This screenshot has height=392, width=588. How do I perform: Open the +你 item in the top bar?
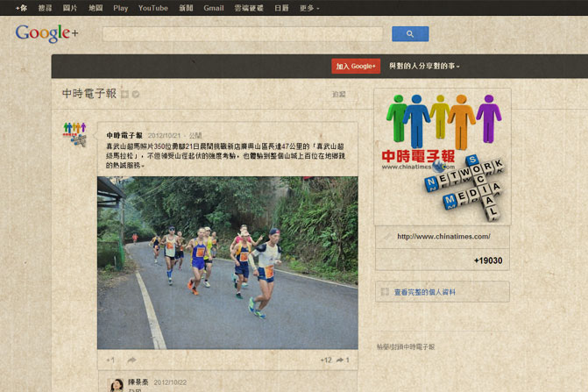[x=21, y=8]
